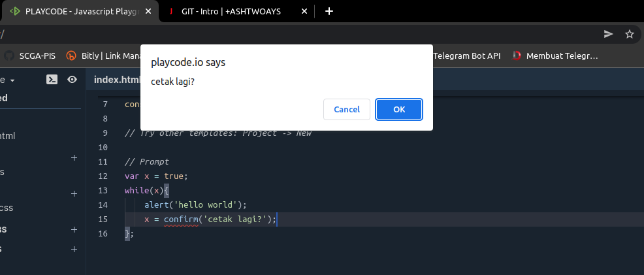Confirm the dialog by clicking OK
The height and width of the screenshot is (275, 644).
point(399,109)
